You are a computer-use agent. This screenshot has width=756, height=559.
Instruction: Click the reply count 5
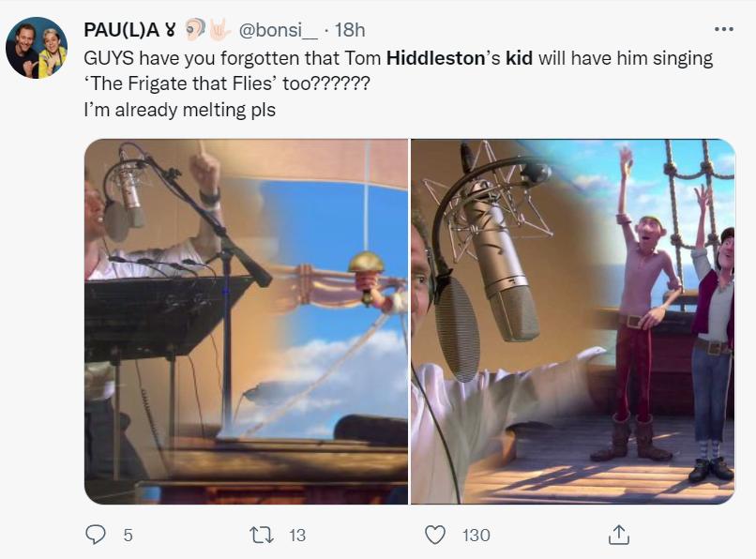(x=128, y=535)
